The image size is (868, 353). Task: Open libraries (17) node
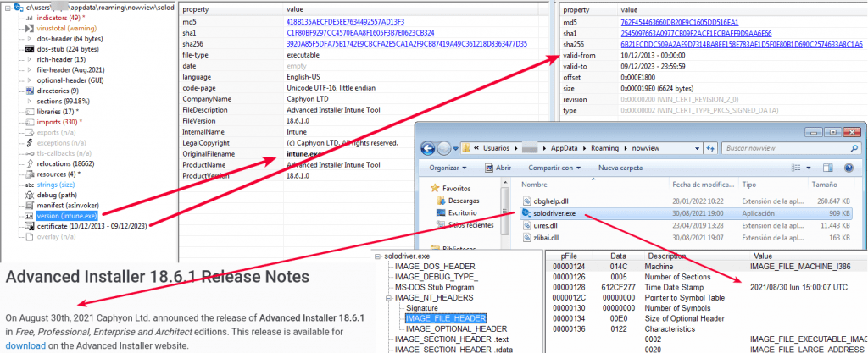(x=58, y=112)
